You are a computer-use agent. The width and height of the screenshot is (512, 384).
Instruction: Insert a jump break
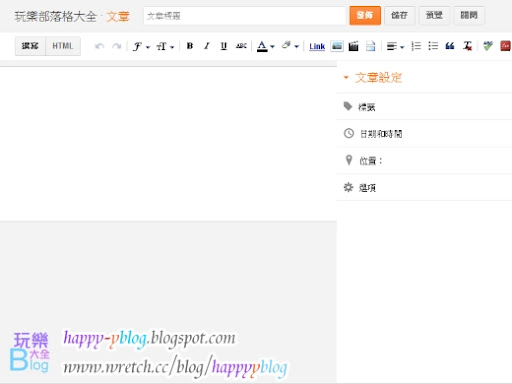click(x=370, y=46)
